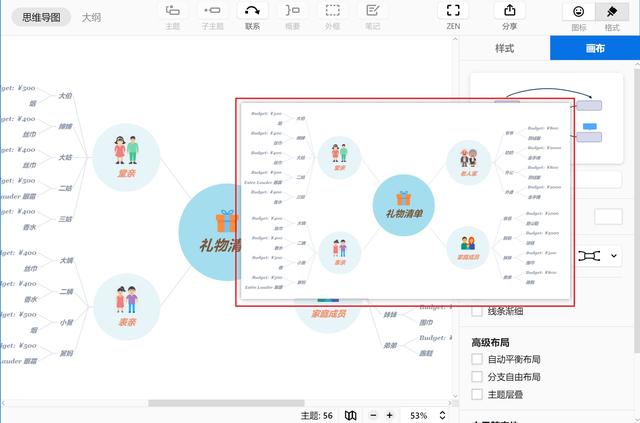Click the 子主题 (Subtopic) toolbar icon

click(x=212, y=16)
